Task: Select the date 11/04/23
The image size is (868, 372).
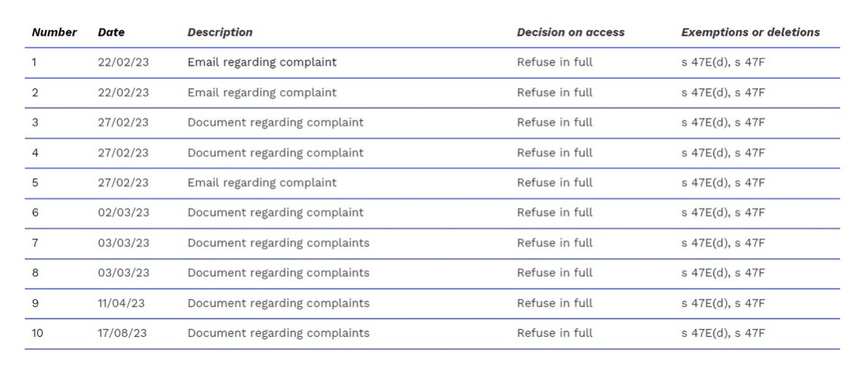Action: pyautogui.click(x=123, y=303)
